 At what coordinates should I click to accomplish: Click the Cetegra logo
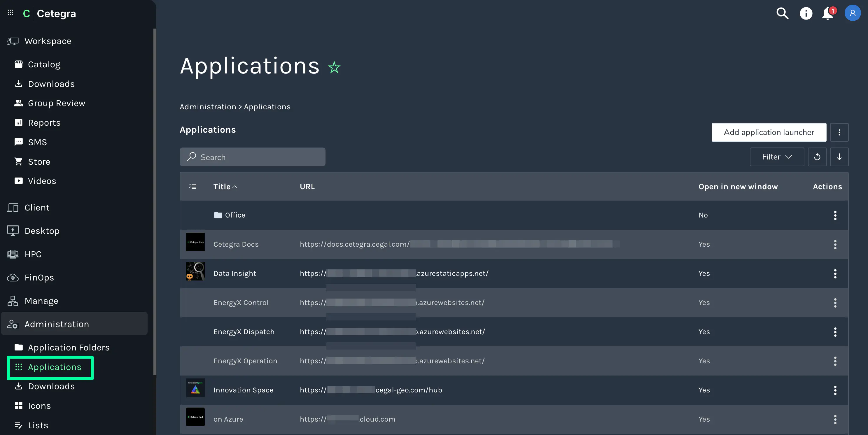tap(49, 13)
